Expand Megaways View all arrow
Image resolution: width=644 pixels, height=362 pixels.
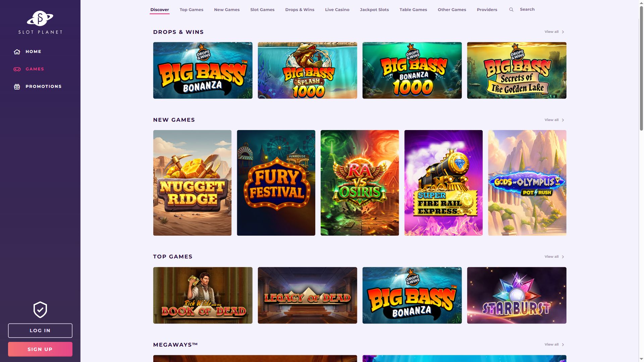coord(563,345)
